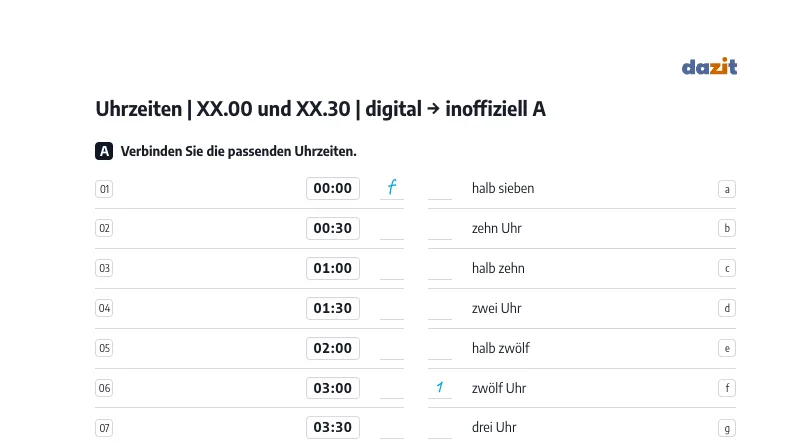
Task: Click the letter g answer box
Action: pyautogui.click(x=727, y=428)
